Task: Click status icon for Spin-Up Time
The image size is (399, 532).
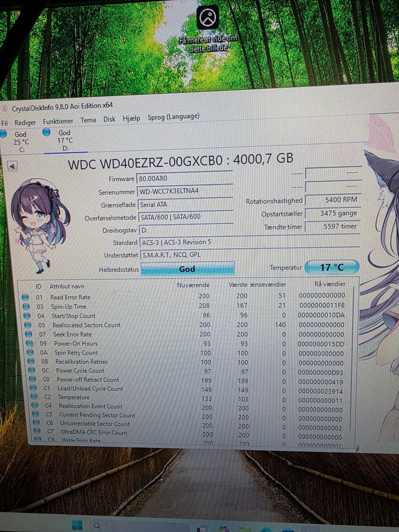Action: [26, 306]
